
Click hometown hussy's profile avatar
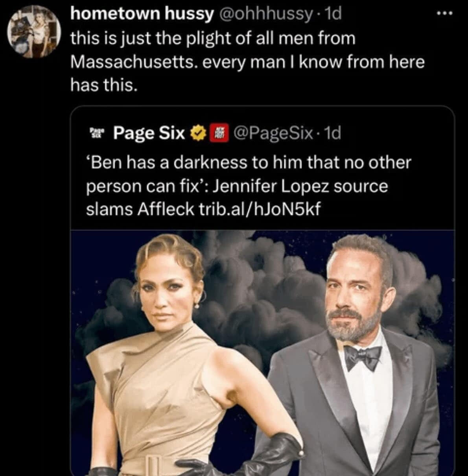(35, 32)
